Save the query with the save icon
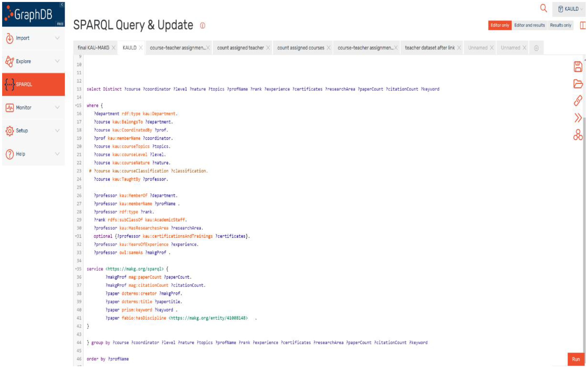Image resolution: width=588 pixels, height=368 pixels. tap(577, 67)
